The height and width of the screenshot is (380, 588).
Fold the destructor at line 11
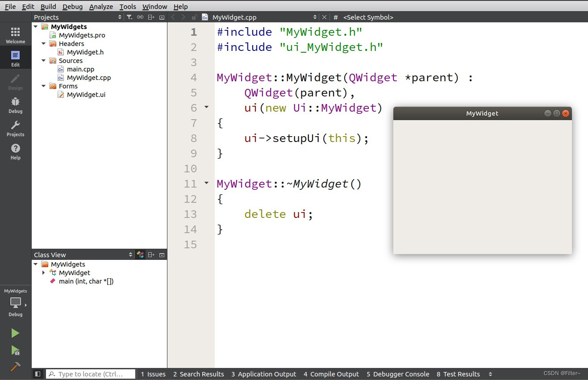tap(206, 183)
